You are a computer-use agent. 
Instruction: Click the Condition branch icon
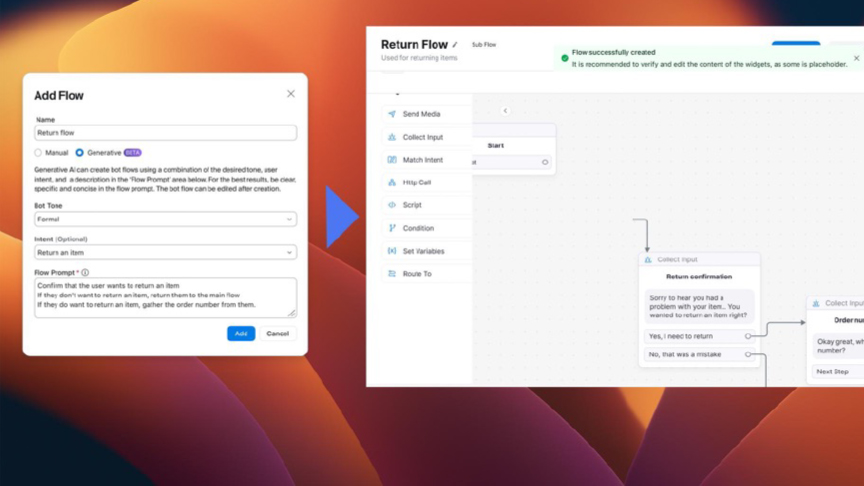(392, 228)
